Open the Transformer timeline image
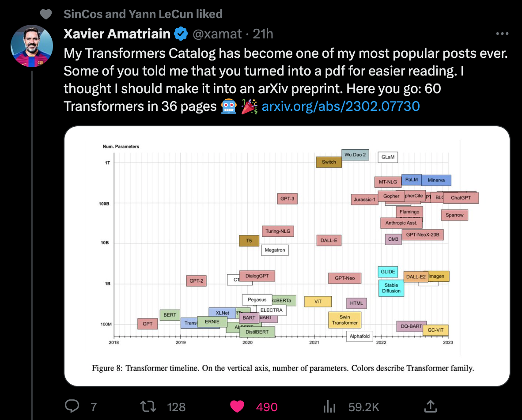This screenshot has height=420, width=522. click(287, 256)
